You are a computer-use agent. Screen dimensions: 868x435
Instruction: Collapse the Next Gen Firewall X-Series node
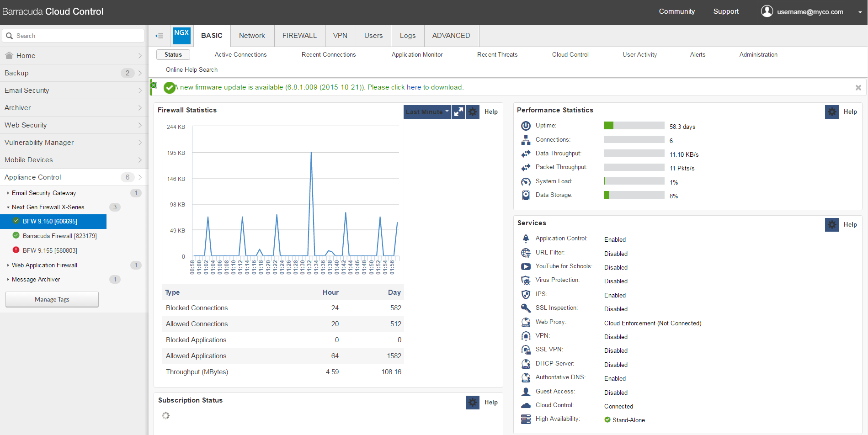click(8, 207)
